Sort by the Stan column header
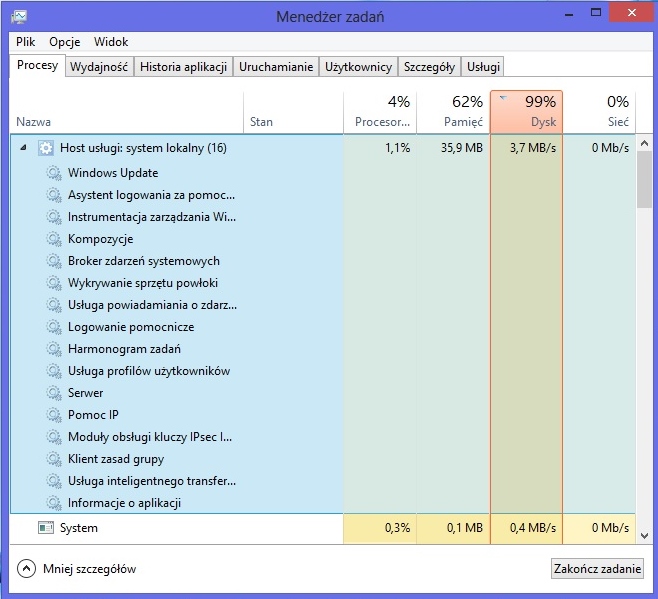The image size is (658, 599). pos(293,112)
